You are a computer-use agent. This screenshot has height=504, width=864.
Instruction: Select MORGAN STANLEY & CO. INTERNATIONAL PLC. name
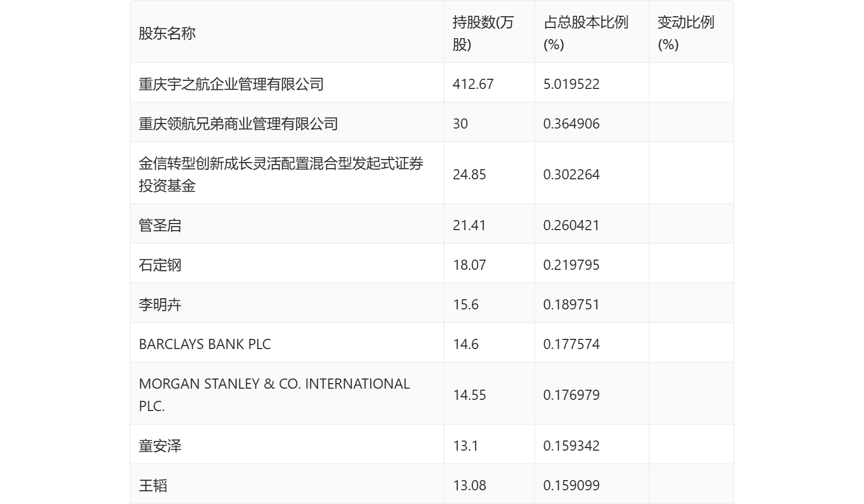(x=274, y=395)
